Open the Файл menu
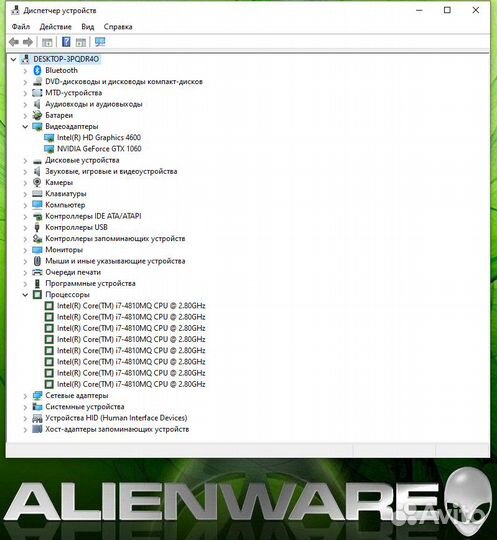 21,27
